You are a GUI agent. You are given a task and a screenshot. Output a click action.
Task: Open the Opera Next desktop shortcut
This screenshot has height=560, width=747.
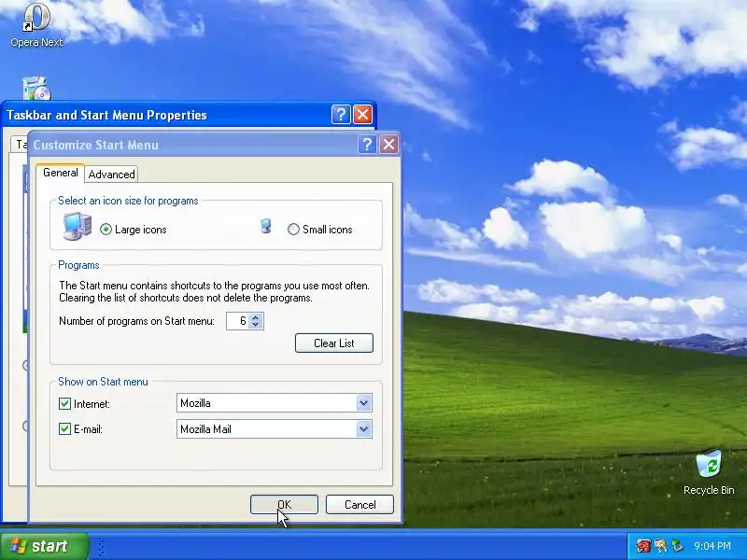[x=36, y=25]
